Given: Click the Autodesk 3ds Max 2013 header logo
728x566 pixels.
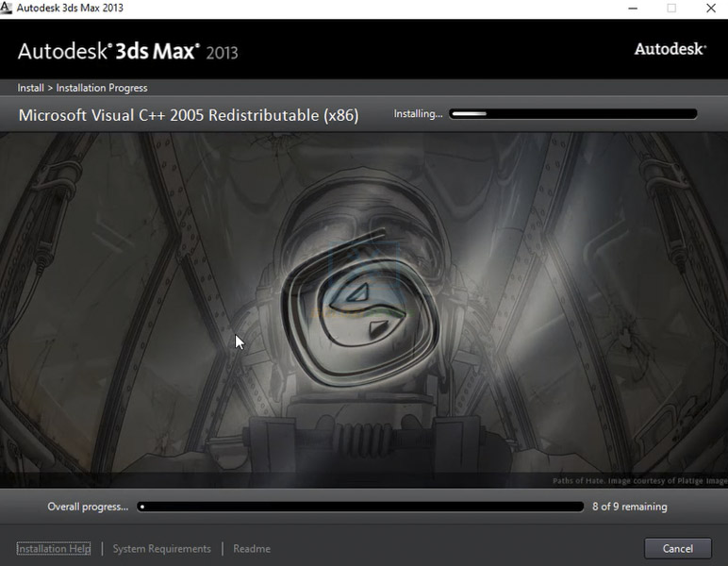Looking at the screenshot, I should [x=128, y=51].
